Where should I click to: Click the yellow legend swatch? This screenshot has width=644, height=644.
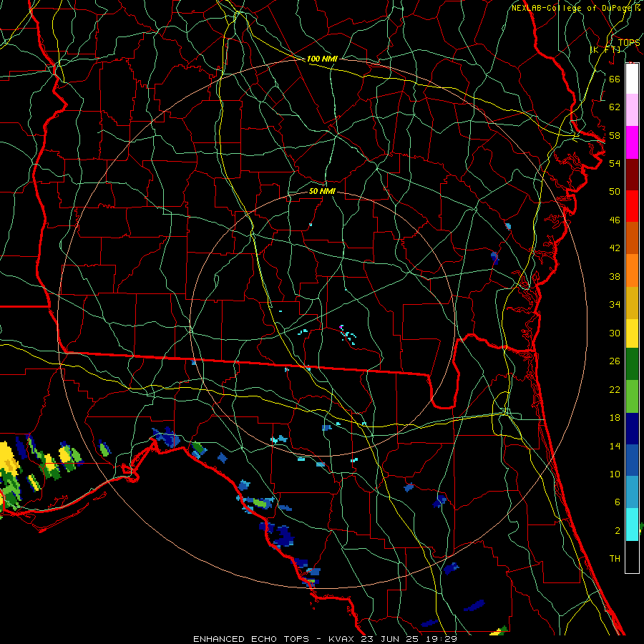632,333
